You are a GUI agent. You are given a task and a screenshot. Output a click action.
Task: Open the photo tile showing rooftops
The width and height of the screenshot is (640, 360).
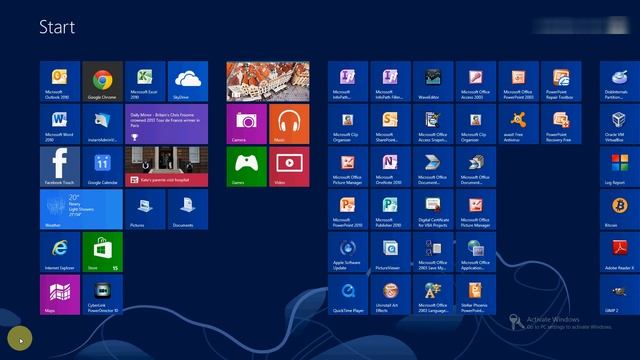(x=268, y=81)
